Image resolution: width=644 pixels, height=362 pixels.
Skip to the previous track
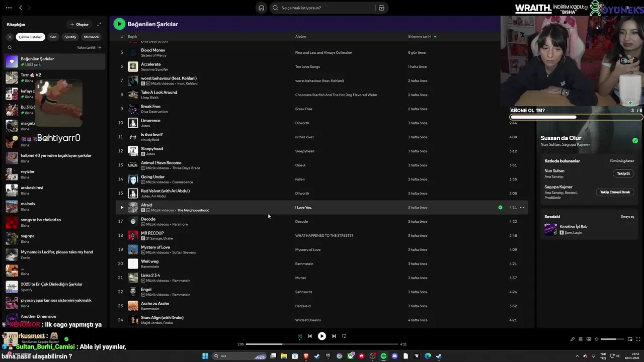(x=310, y=336)
